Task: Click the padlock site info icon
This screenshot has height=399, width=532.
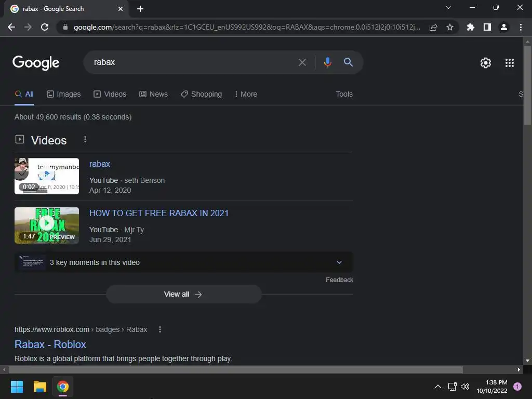Action: coord(65,27)
